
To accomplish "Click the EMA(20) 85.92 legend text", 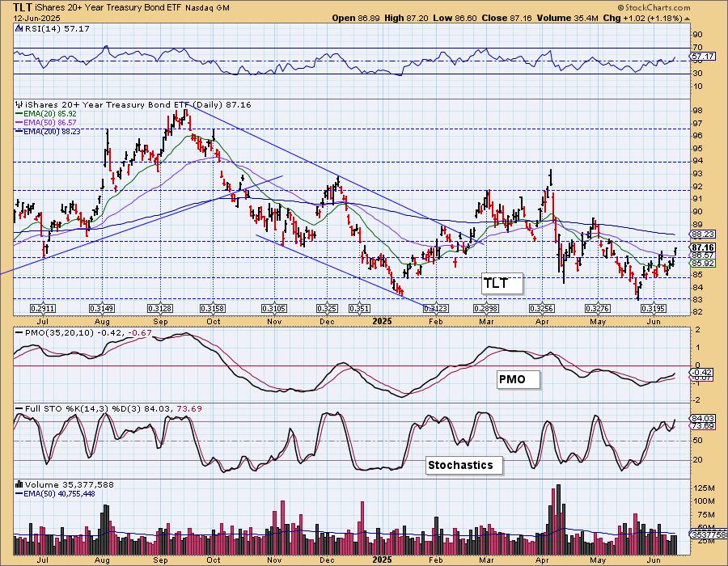I will (x=50, y=114).
